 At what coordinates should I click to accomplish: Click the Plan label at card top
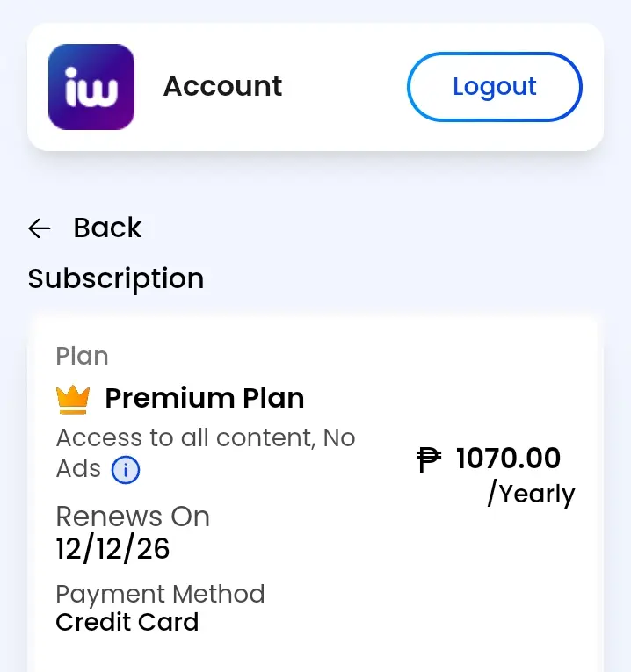(83, 356)
